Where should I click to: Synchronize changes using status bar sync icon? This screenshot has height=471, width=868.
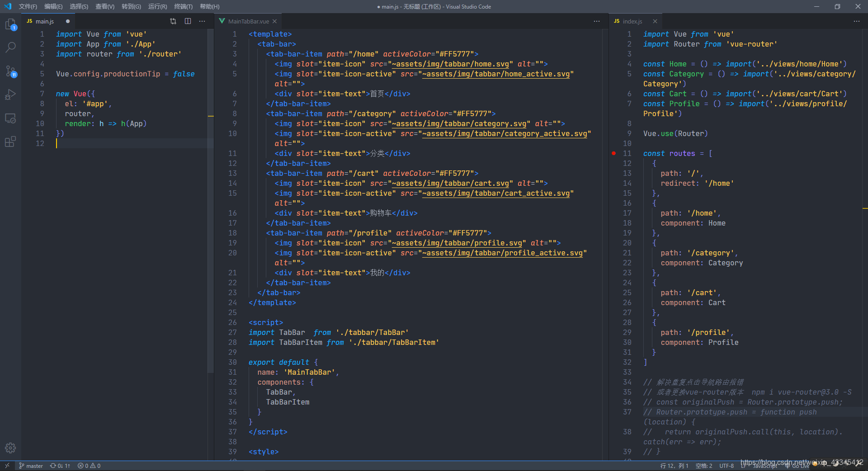pos(60,466)
